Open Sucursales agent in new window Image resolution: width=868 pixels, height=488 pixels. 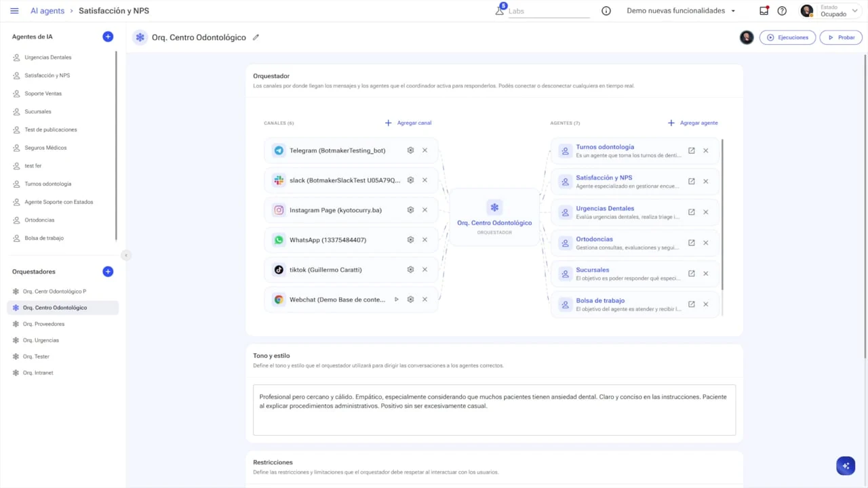click(x=691, y=274)
